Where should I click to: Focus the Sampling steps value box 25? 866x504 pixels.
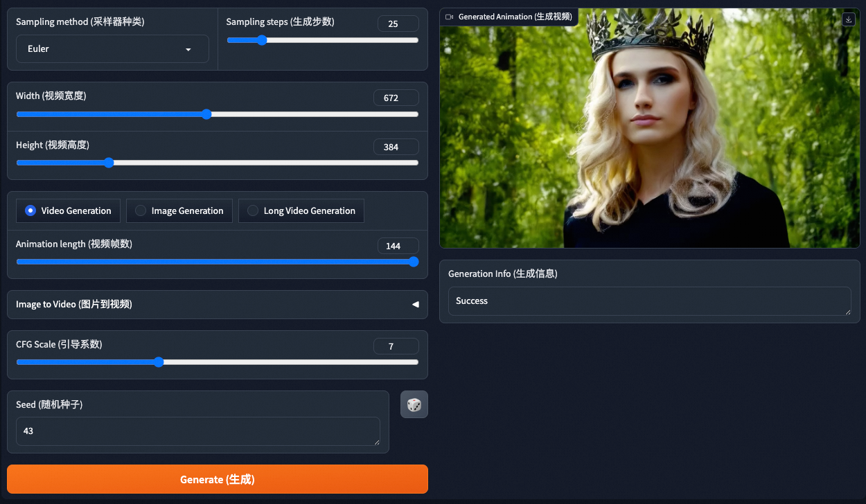tap(398, 24)
